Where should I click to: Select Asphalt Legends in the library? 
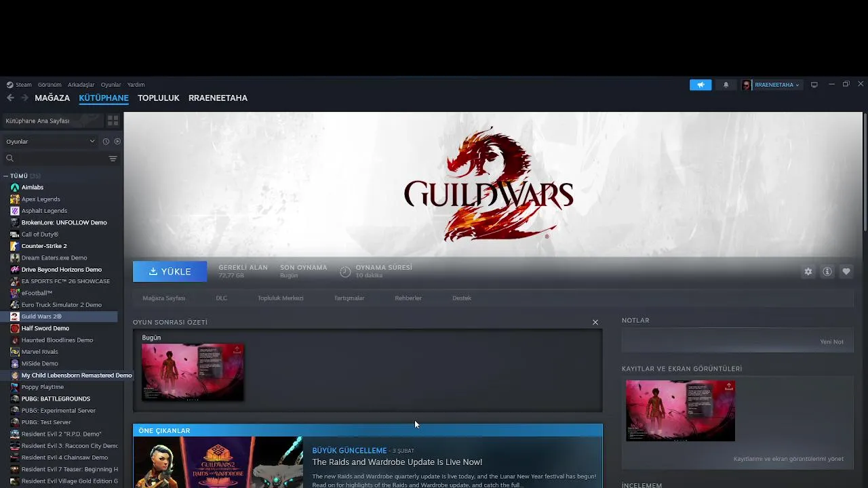44,211
